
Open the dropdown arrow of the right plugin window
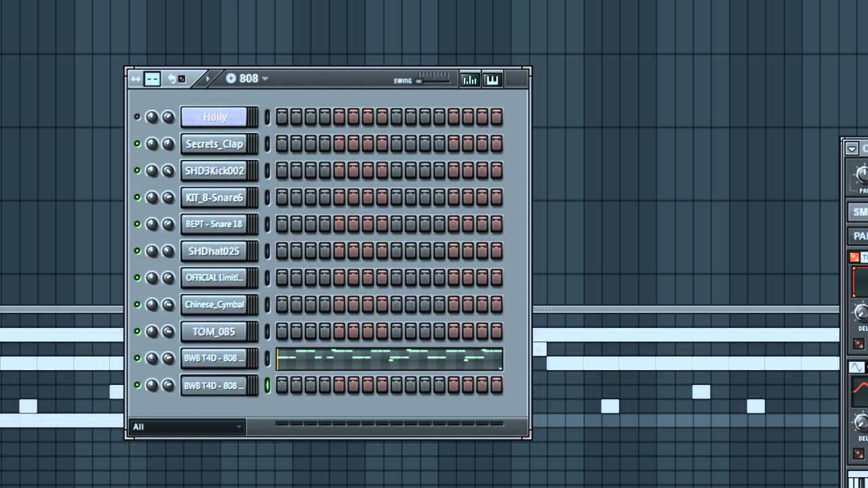(852, 148)
